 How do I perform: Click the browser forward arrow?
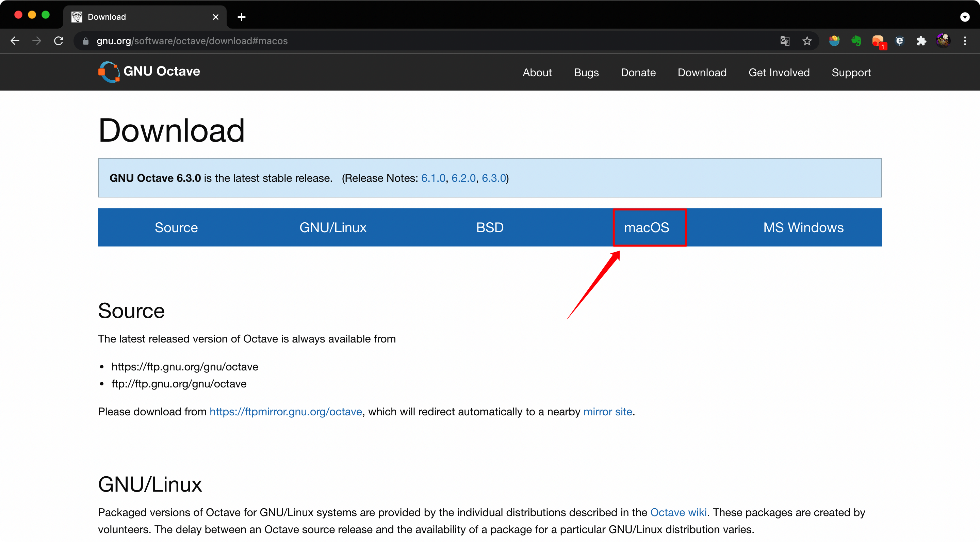pyautogui.click(x=36, y=41)
